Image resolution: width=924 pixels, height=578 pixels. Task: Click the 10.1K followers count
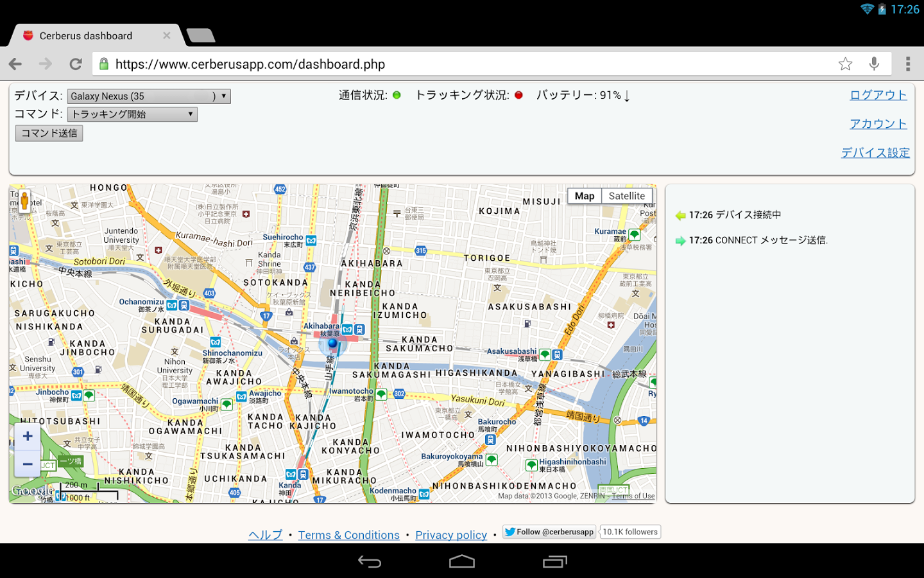coord(630,532)
